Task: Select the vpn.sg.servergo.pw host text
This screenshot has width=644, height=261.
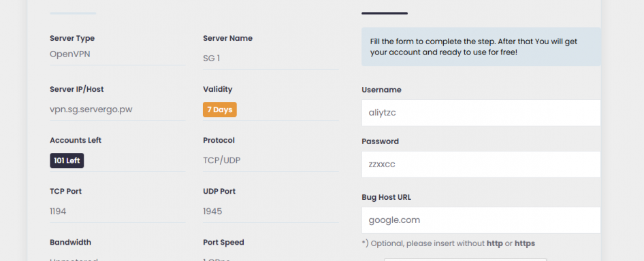Action: pyautogui.click(x=91, y=109)
